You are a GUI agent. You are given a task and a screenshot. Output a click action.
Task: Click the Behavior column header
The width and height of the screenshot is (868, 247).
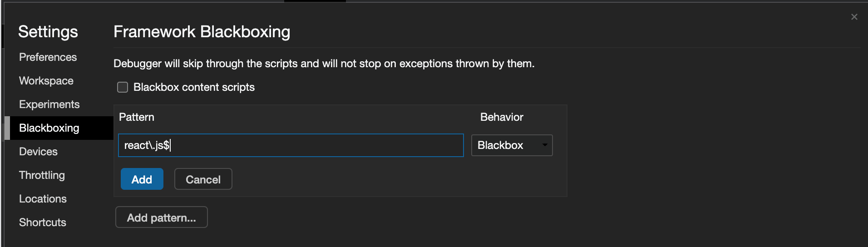pos(502,117)
